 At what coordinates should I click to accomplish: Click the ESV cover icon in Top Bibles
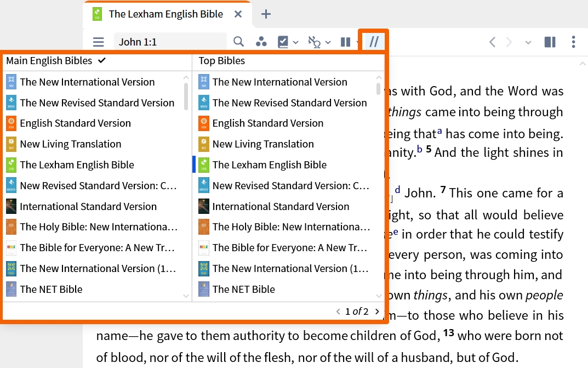pyautogui.click(x=204, y=123)
